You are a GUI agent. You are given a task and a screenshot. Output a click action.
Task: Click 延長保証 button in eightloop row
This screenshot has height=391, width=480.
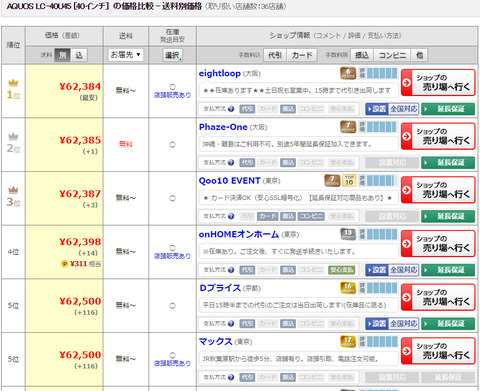[x=448, y=109]
